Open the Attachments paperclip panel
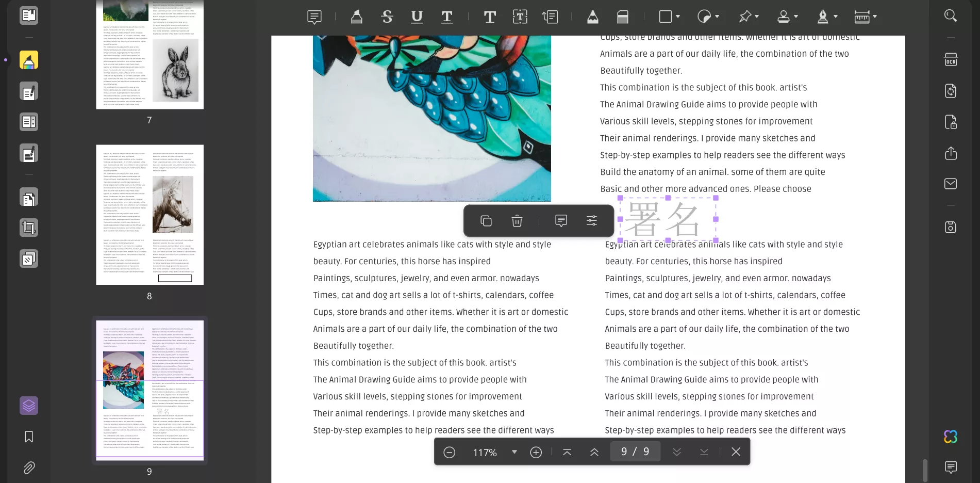The height and width of the screenshot is (483, 980). (29, 468)
